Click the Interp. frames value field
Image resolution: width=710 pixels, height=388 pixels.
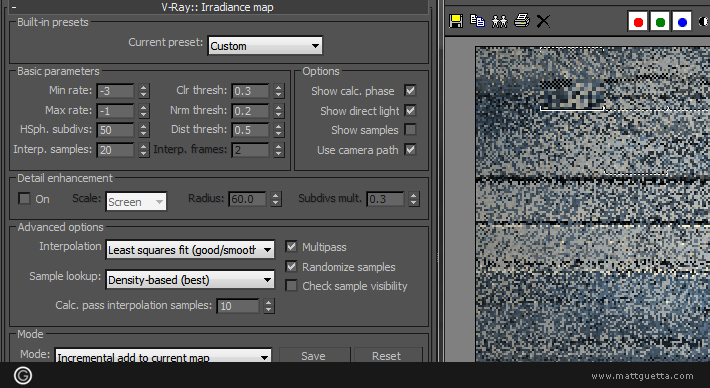[x=250, y=150]
